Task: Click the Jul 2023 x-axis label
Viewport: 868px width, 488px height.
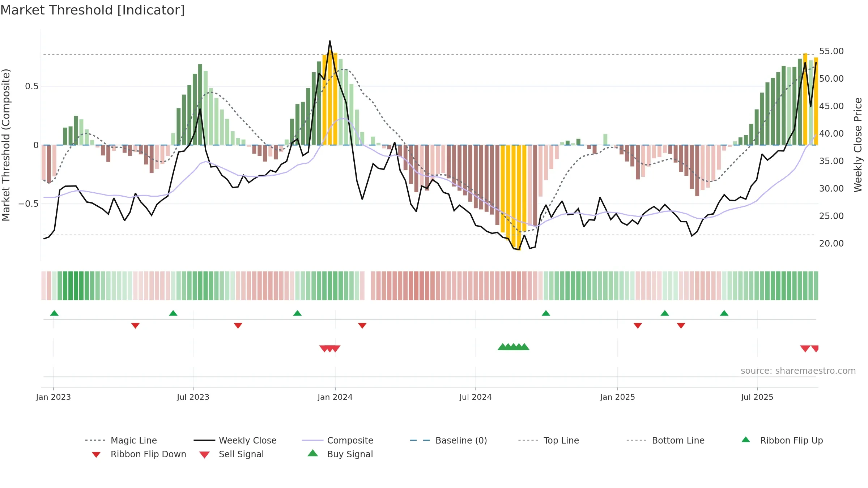Action: tap(193, 397)
